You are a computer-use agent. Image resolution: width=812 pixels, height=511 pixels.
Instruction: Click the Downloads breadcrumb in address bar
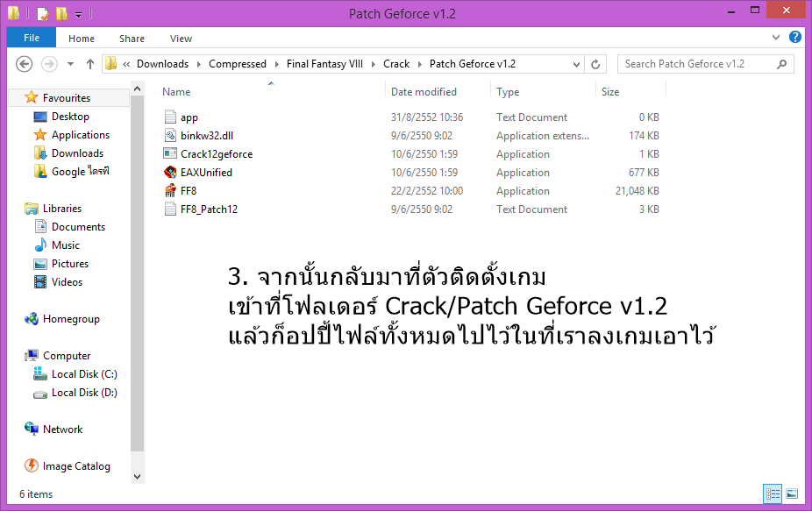coord(162,64)
